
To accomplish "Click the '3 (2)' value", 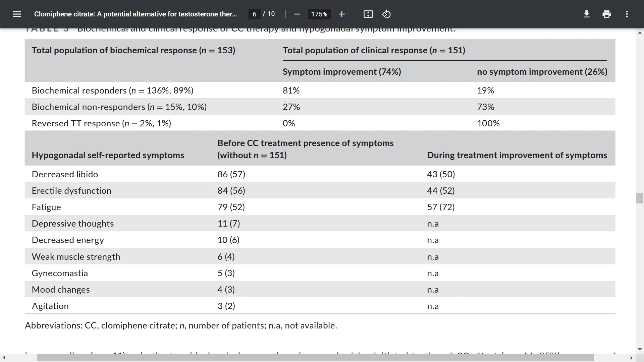I will coord(226,306).
